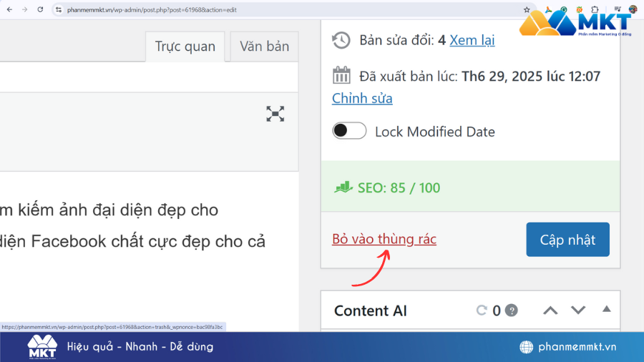Open the browser extensions puzzle icon
This screenshot has width=644, height=362.
(x=595, y=9)
